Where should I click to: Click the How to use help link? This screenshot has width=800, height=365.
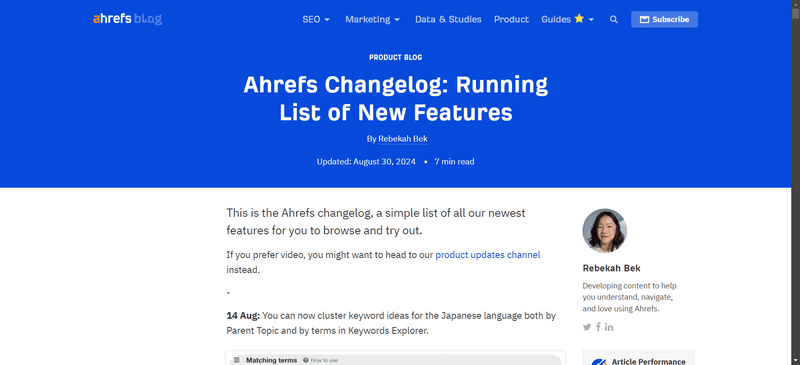pyautogui.click(x=320, y=360)
